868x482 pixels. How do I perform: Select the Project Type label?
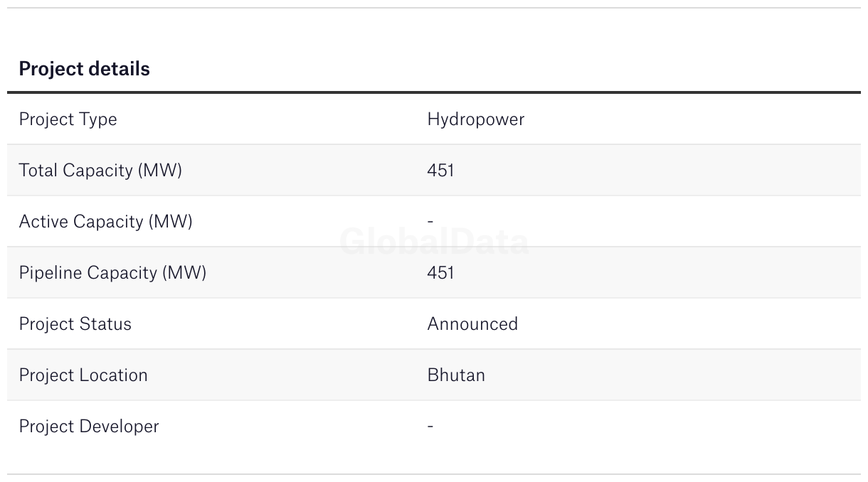click(68, 119)
